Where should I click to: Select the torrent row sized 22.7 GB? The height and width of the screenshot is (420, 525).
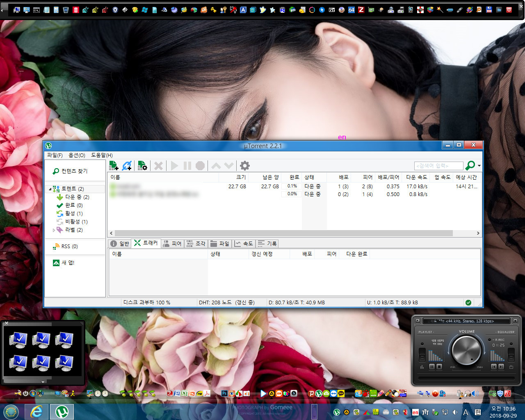click(294, 186)
